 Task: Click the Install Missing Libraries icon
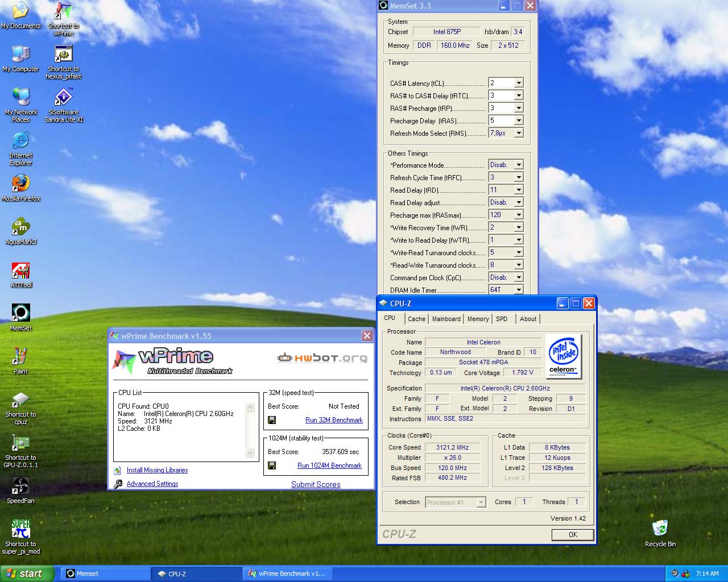click(117, 470)
